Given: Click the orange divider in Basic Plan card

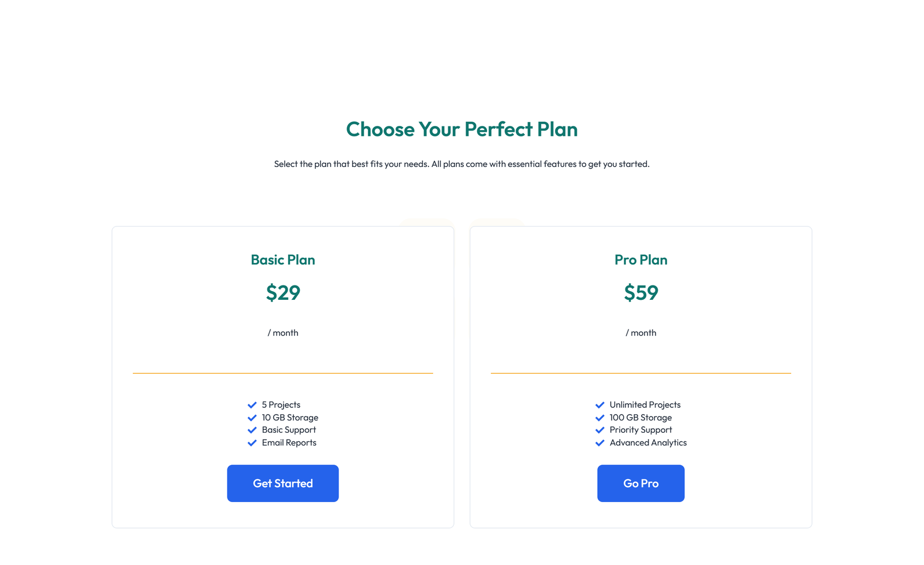Looking at the screenshot, I should pyautogui.click(x=282, y=373).
